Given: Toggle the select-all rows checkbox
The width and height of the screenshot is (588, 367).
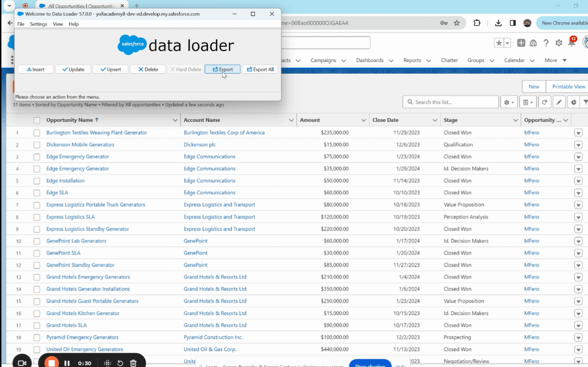Looking at the screenshot, I should coord(37,120).
